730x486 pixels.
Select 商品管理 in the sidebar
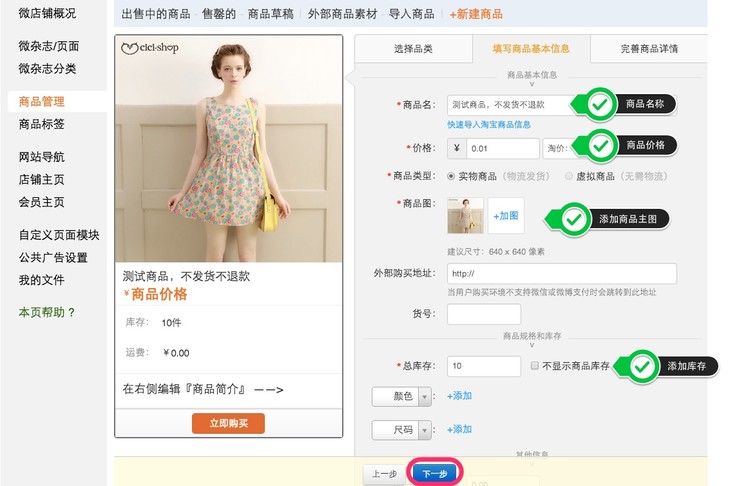pyautogui.click(x=41, y=101)
